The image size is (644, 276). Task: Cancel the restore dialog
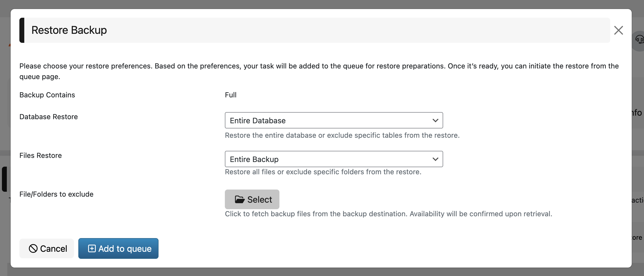(47, 248)
